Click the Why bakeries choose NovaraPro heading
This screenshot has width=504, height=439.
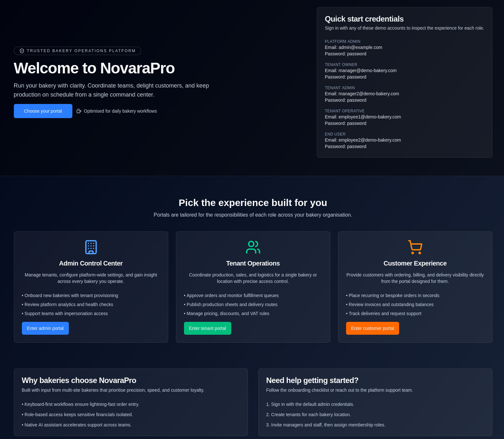click(78, 380)
